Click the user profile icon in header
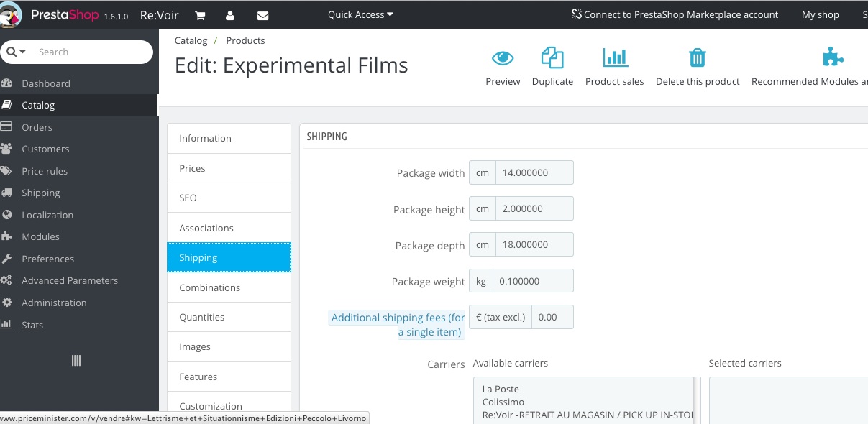Image resolution: width=868 pixels, height=424 pixels. [230, 15]
